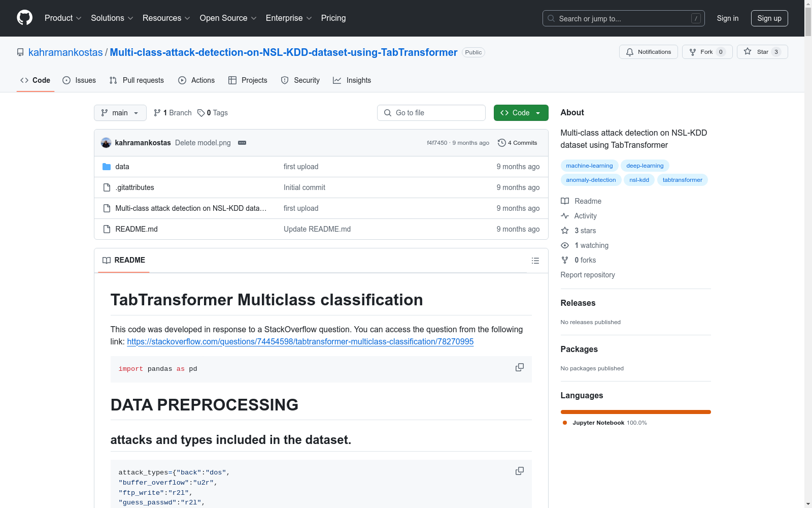Click the Jupyter Notebook language bar
The image size is (812, 508).
coord(635,412)
